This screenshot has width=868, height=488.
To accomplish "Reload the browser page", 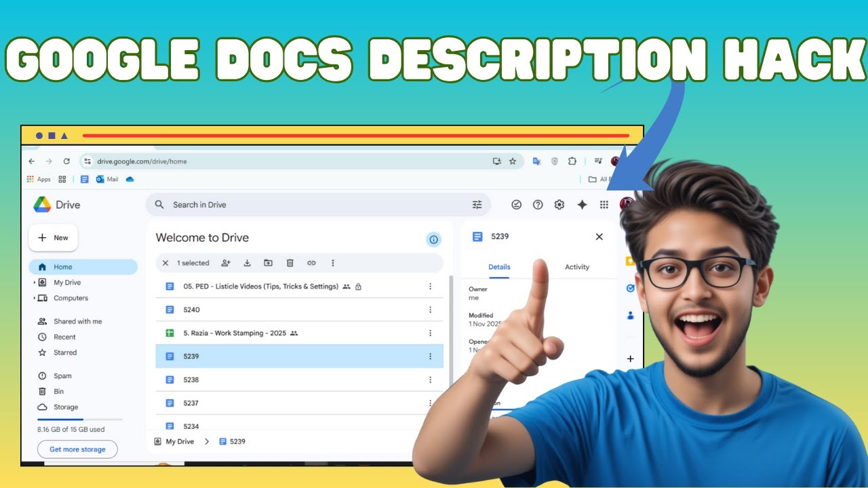I will point(66,161).
